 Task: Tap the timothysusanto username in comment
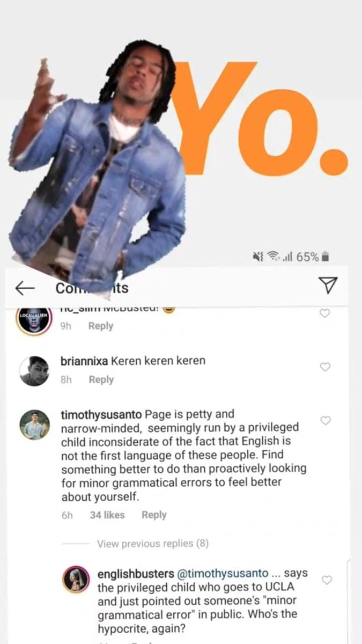(x=102, y=415)
